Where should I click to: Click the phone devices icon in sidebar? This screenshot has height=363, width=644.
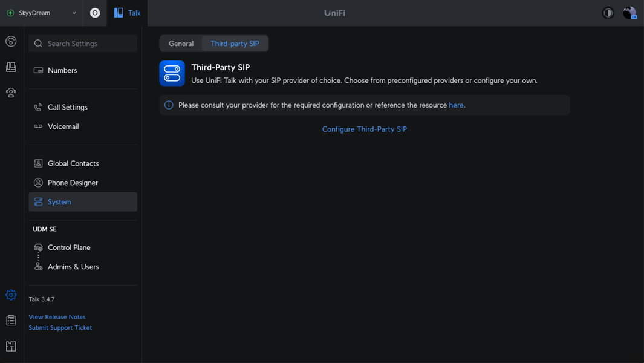[x=11, y=67]
